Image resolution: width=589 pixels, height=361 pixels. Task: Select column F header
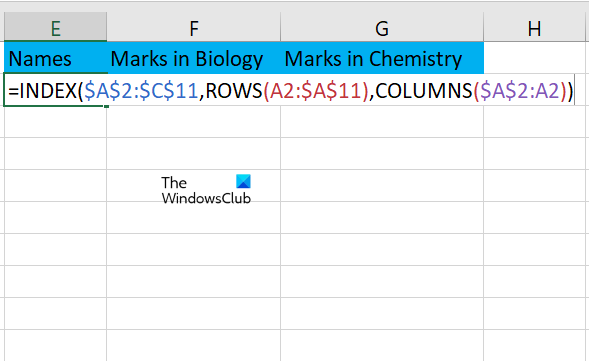coord(194,27)
